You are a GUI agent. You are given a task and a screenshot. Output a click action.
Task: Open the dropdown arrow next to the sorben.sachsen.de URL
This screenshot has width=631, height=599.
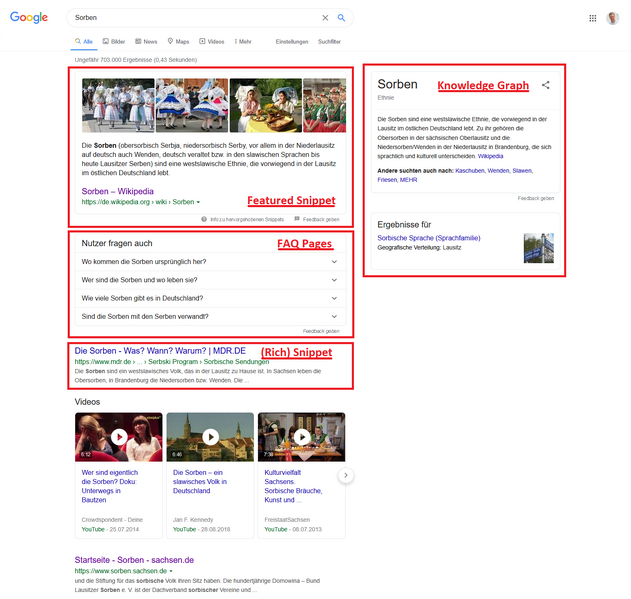(x=171, y=571)
